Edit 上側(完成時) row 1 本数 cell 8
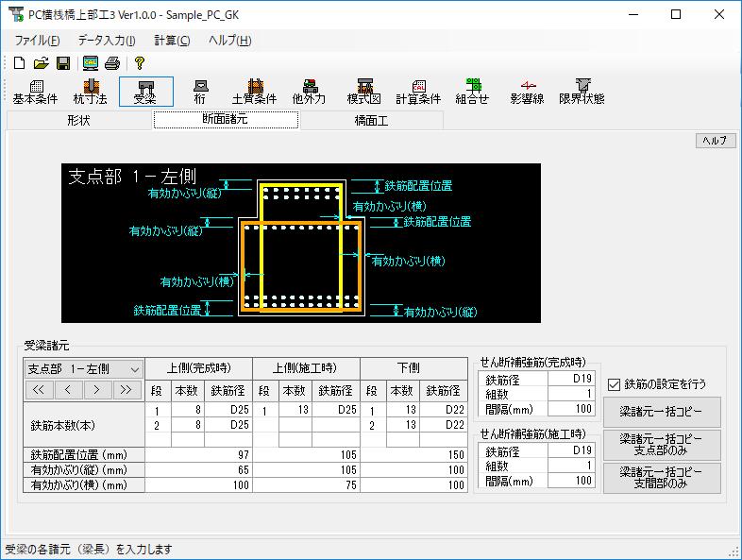Viewport: 742px width, 560px height. pos(188,410)
